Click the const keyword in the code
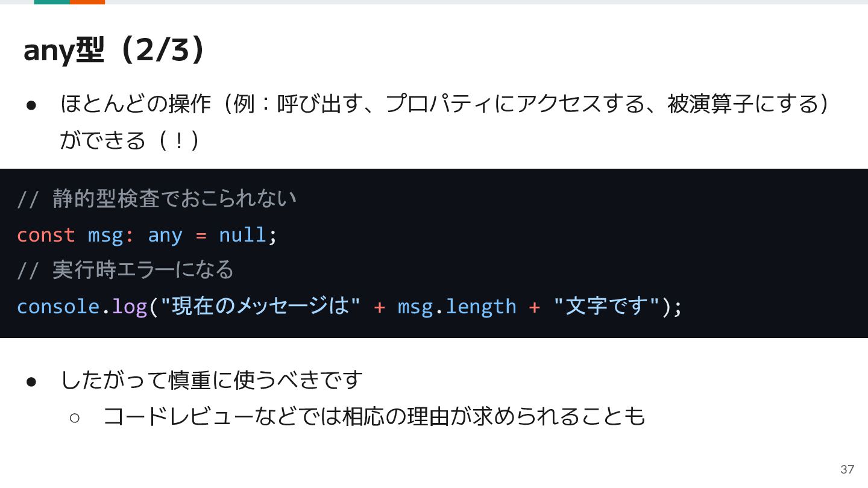Image resolution: width=868 pixels, height=488 pixels. pyautogui.click(x=46, y=235)
